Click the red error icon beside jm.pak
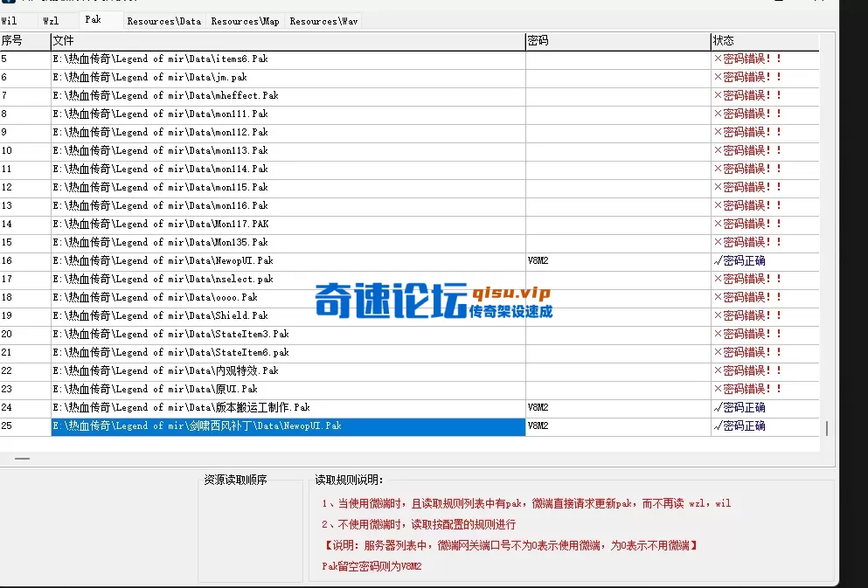This screenshot has width=868, height=588. click(717, 77)
